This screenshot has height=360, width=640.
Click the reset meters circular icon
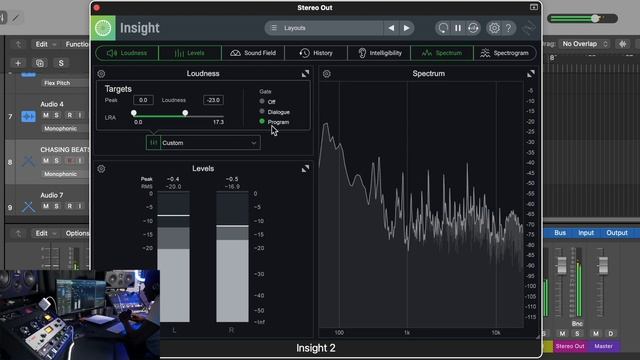(443, 28)
